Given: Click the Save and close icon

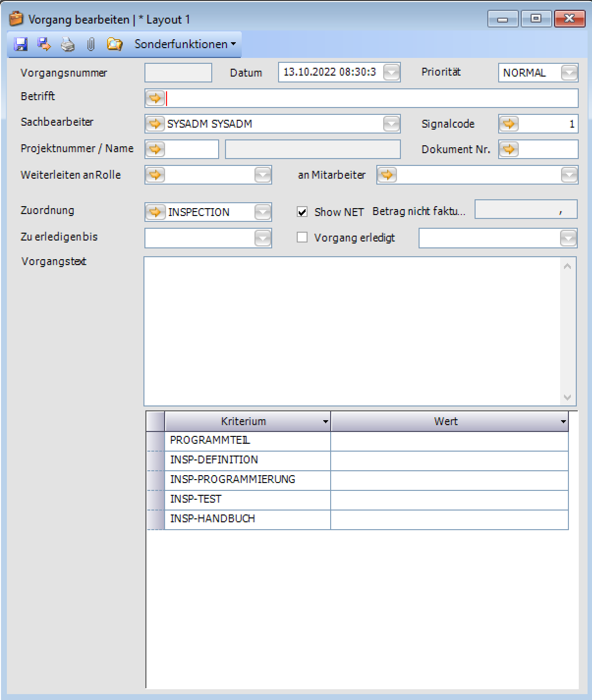Looking at the screenshot, I should 44,44.
